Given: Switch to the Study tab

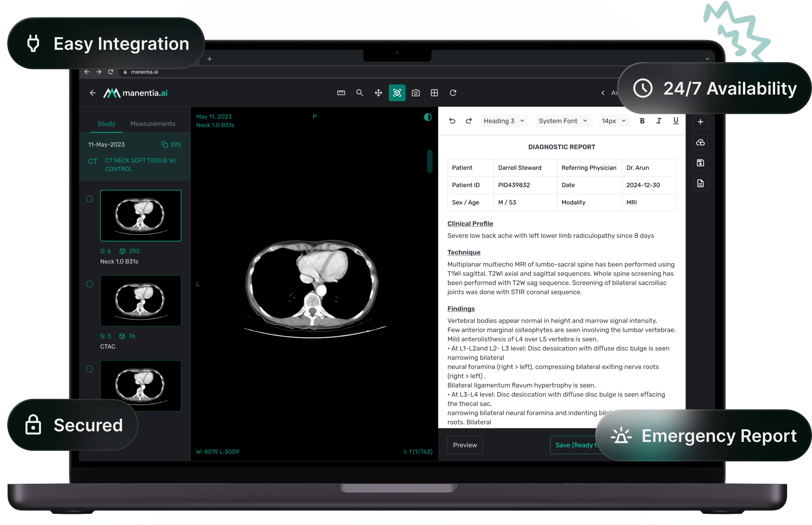Looking at the screenshot, I should point(106,124).
